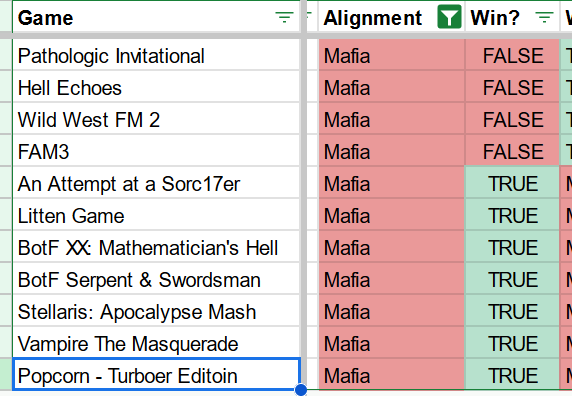Select the Game header cell
The image size is (572, 396).
[x=156, y=17]
